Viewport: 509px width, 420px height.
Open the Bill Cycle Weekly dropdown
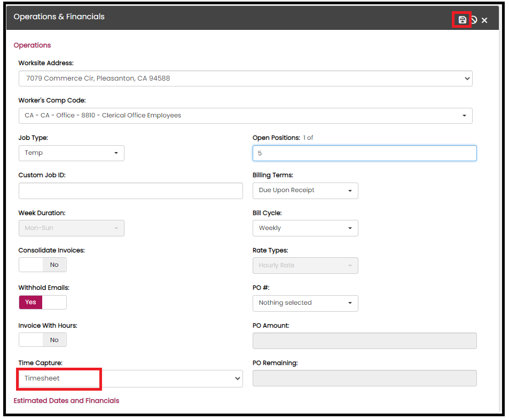pos(305,228)
